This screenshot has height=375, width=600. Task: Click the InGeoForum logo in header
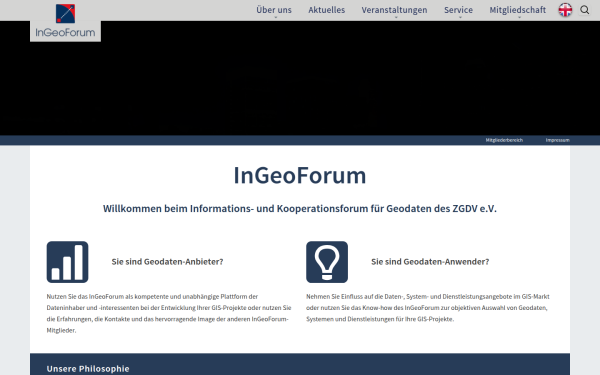coord(65,21)
